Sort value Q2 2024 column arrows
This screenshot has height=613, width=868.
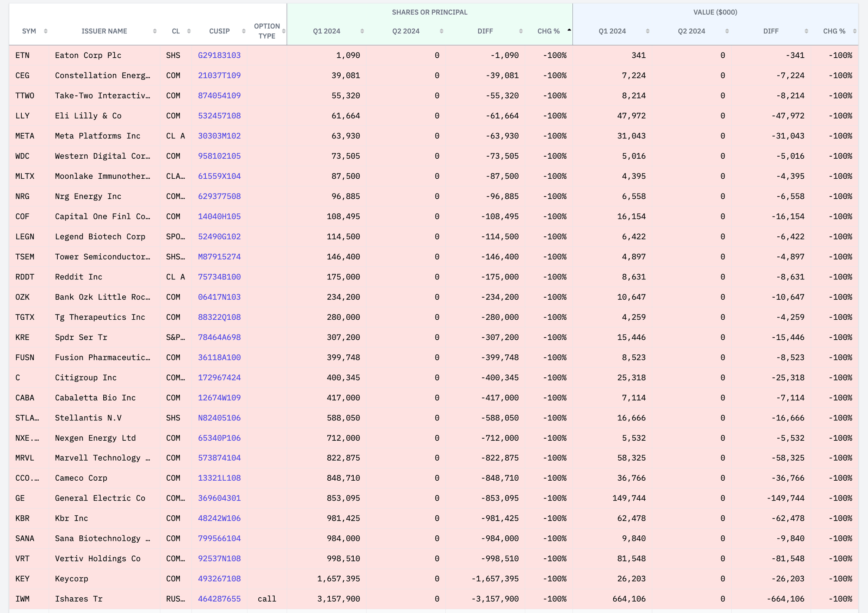727,31
